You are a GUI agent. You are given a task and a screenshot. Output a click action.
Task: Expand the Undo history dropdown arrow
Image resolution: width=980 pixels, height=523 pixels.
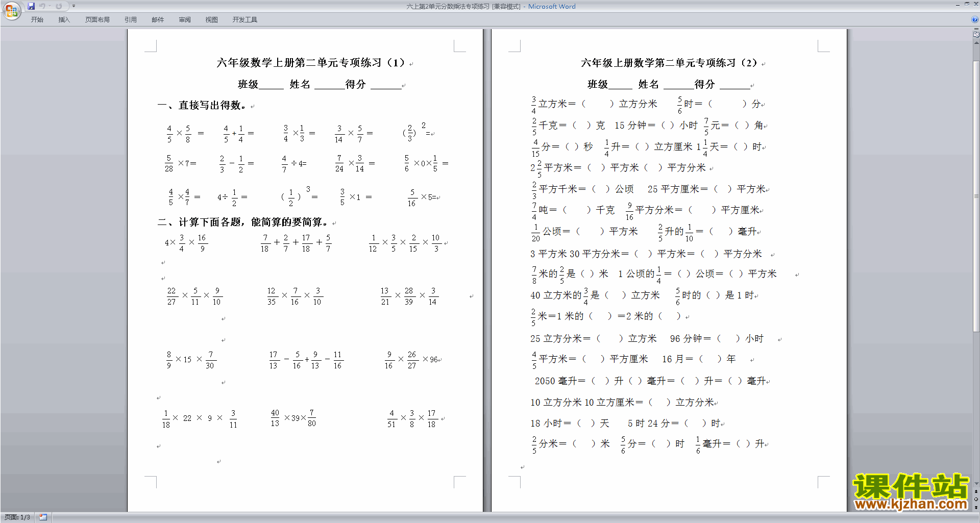[50, 6]
